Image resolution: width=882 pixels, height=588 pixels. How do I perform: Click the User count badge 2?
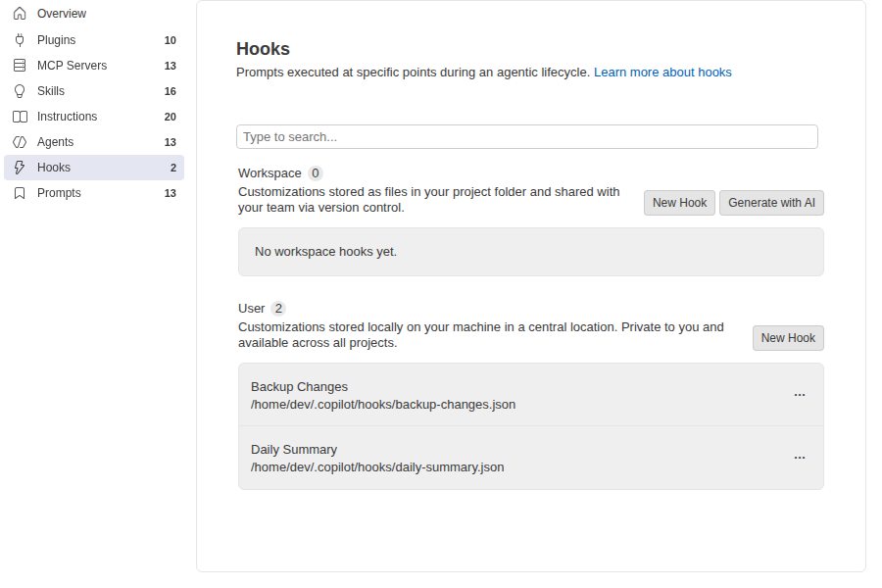pyautogui.click(x=278, y=309)
